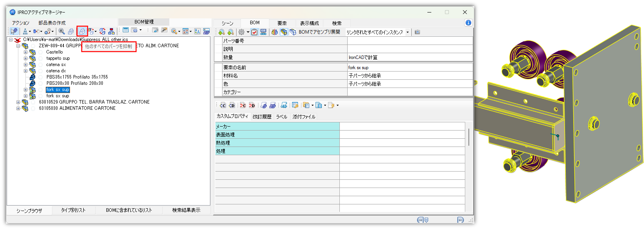Click the magnifier search icon in left toolbar

(61, 31)
